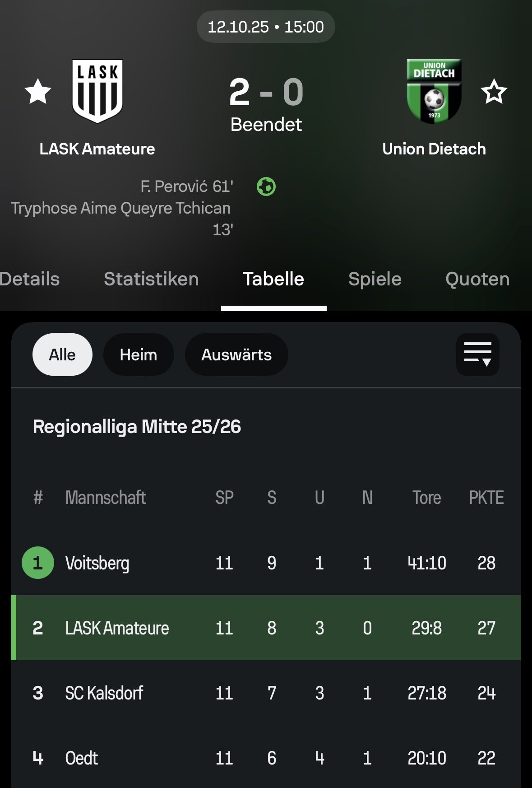
Task: Unfavorite LASK Amateure with filled star
Action: pyautogui.click(x=38, y=92)
